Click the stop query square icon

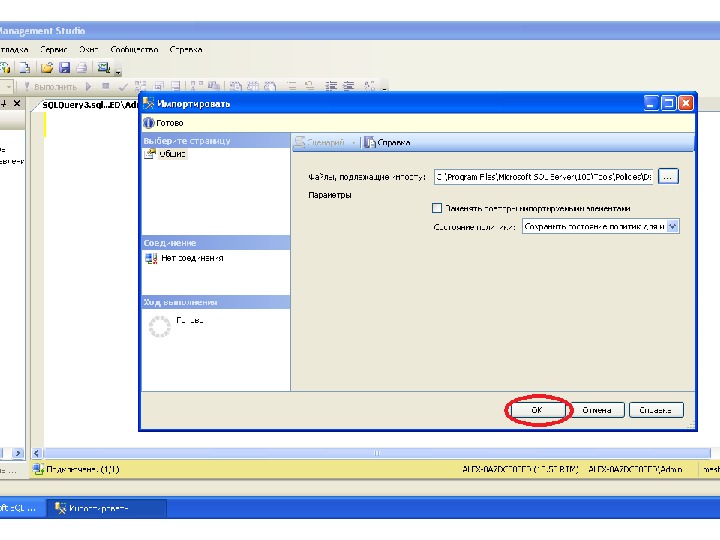(x=106, y=86)
